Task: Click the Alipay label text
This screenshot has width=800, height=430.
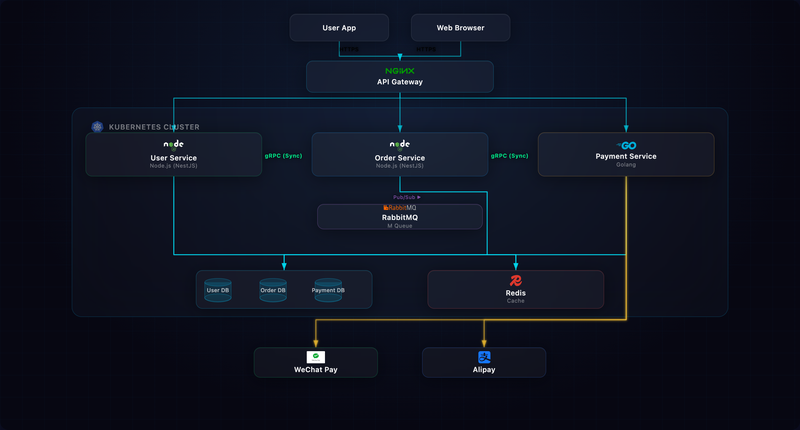Action: click(x=484, y=369)
